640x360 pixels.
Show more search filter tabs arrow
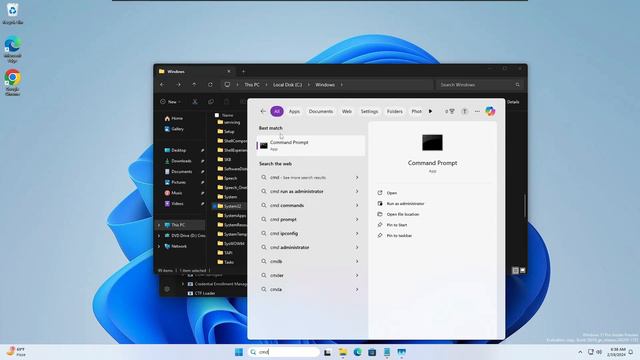pos(430,111)
